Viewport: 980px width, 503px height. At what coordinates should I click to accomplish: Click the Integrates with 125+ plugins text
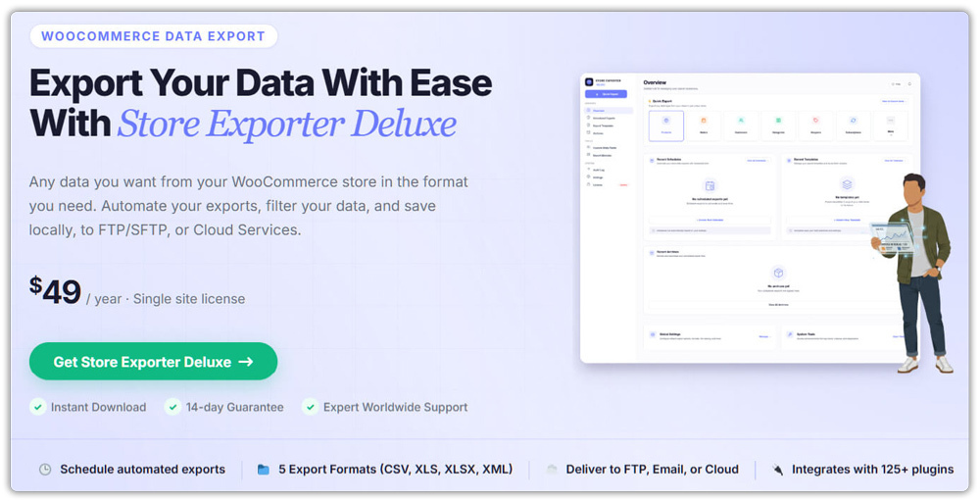point(872,470)
